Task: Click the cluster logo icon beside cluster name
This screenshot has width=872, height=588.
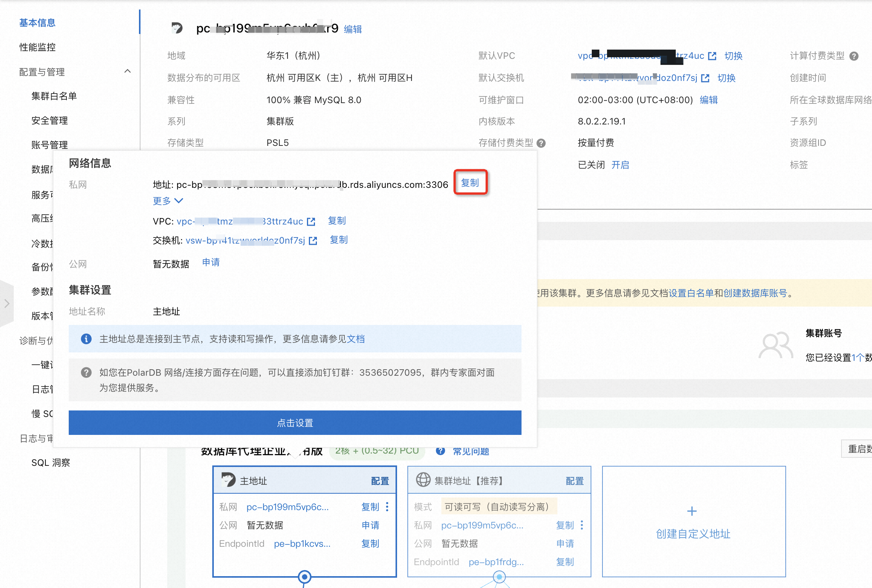Action: coord(177,28)
